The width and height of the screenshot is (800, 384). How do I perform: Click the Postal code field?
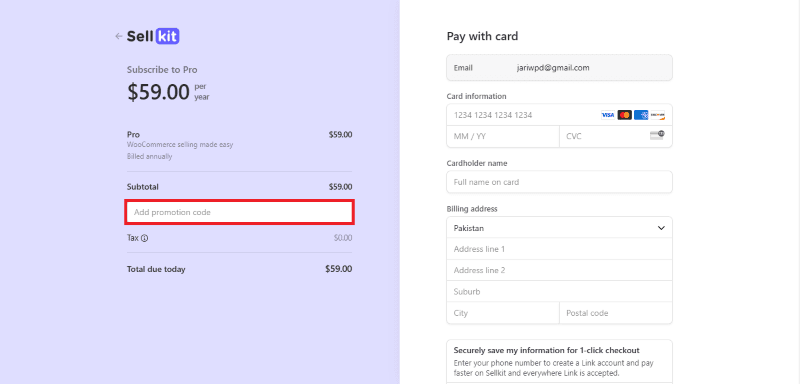coord(616,313)
